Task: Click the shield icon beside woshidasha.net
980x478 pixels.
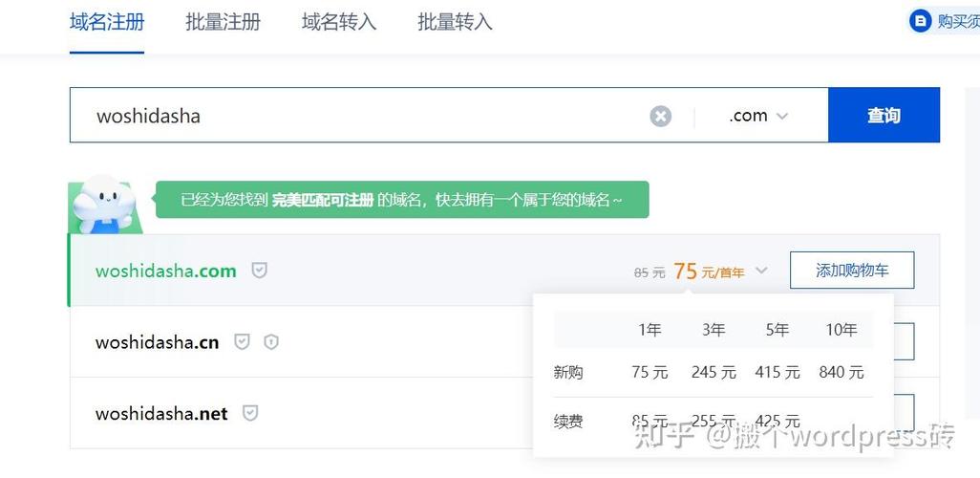Action: (250, 413)
